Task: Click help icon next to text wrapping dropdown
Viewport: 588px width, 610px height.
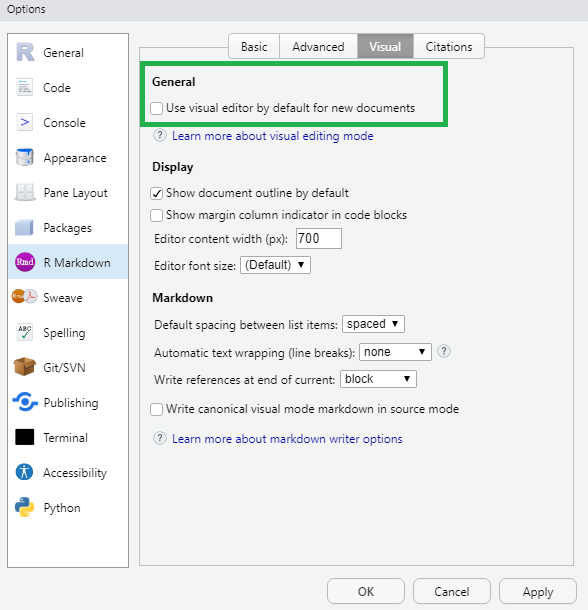Action: 444,351
